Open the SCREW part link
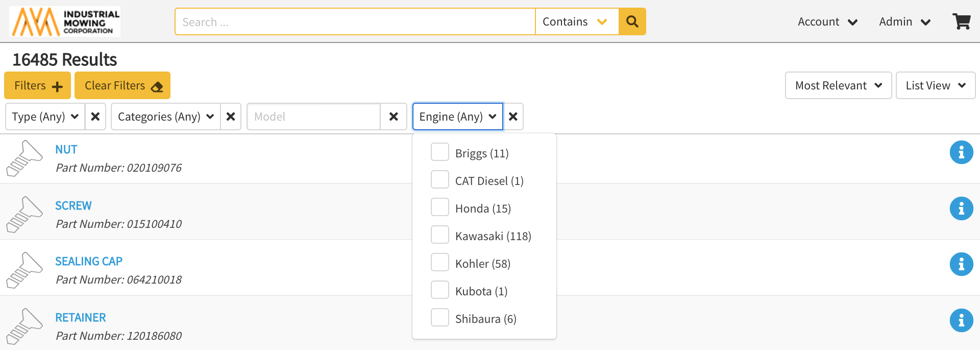980x350 pixels. point(73,205)
